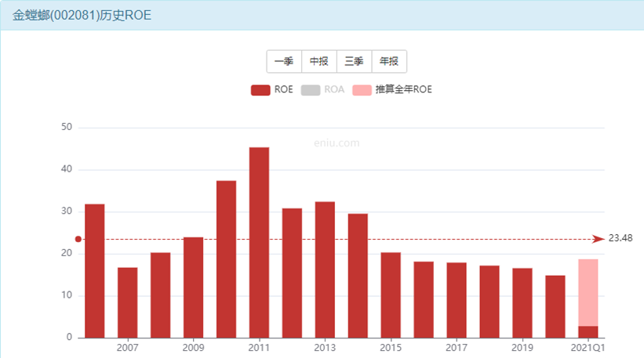Viewport: 644px width, 358px height.
Task: Click the ROE bar between 2019 and 2021Q1
Action: click(555, 307)
